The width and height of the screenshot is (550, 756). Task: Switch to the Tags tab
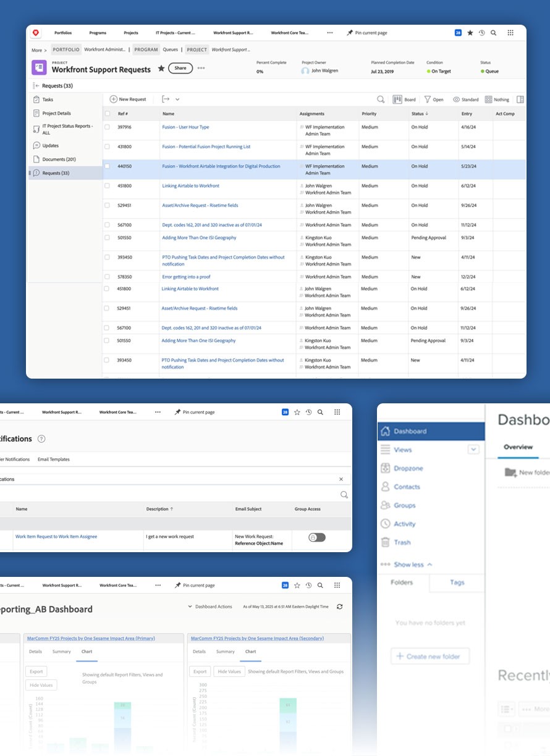click(457, 582)
